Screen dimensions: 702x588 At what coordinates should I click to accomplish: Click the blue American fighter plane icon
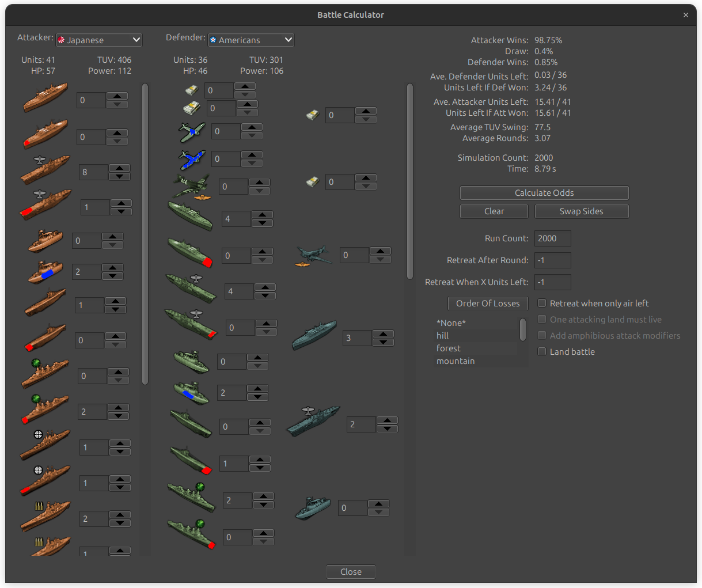191,159
